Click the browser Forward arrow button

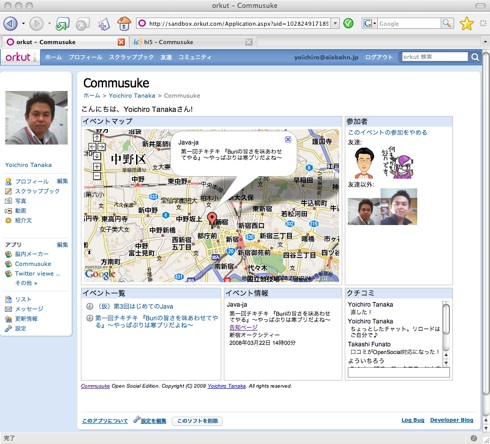(x=36, y=24)
